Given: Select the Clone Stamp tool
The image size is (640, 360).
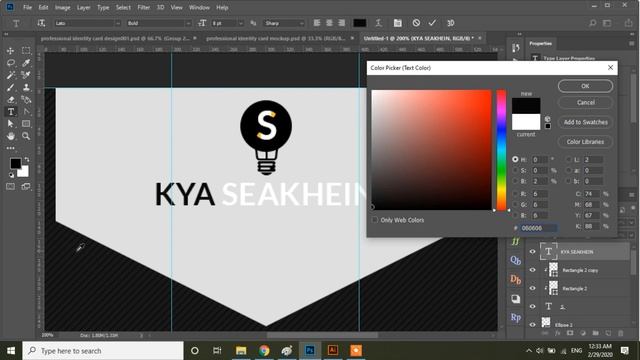Looking at the screenshot, I should (x=26, y=87).
